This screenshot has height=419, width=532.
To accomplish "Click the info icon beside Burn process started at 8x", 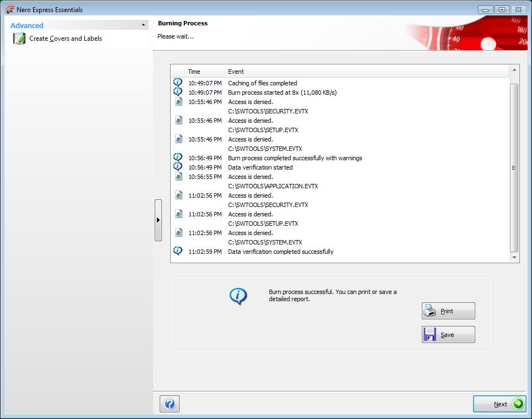I will [178, 92].
